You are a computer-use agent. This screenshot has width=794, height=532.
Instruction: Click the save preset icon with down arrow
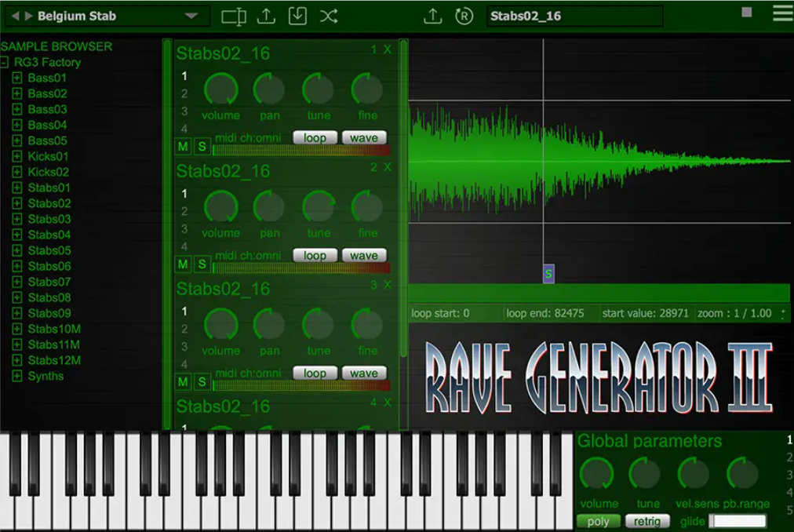pyautogui.click(x=297, y=16)
